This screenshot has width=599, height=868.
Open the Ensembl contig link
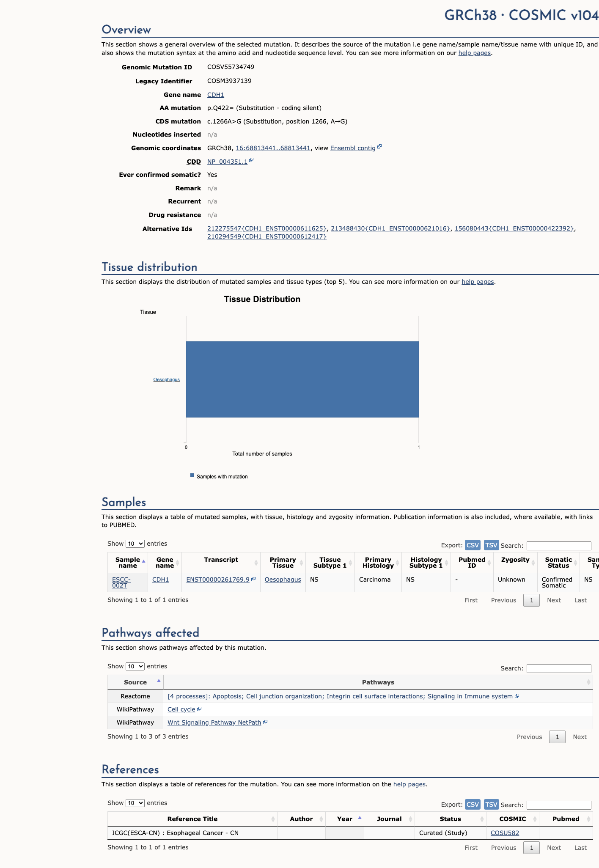click(x=353, y=148)
